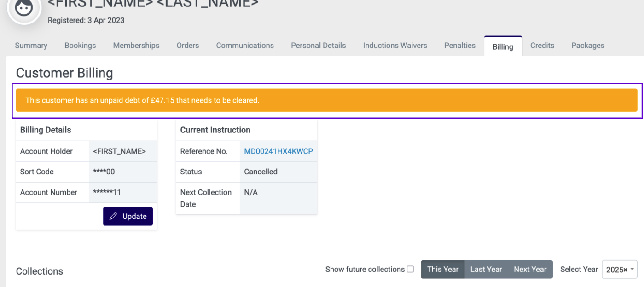Image resolution: width=644 pixels, height=287 pixels.
Task: Click the Account Number value ******11
Action: [107, 192]
